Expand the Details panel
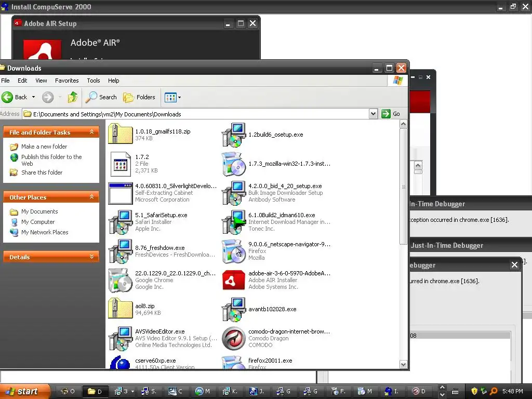532x399 pixels. pos(91,257)
